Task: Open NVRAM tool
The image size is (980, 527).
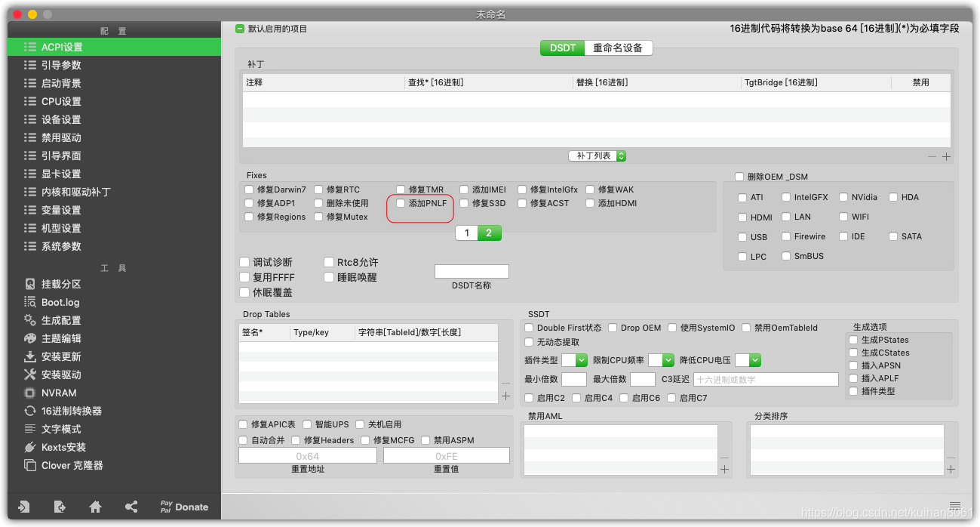Action: [x=114, y=393]
